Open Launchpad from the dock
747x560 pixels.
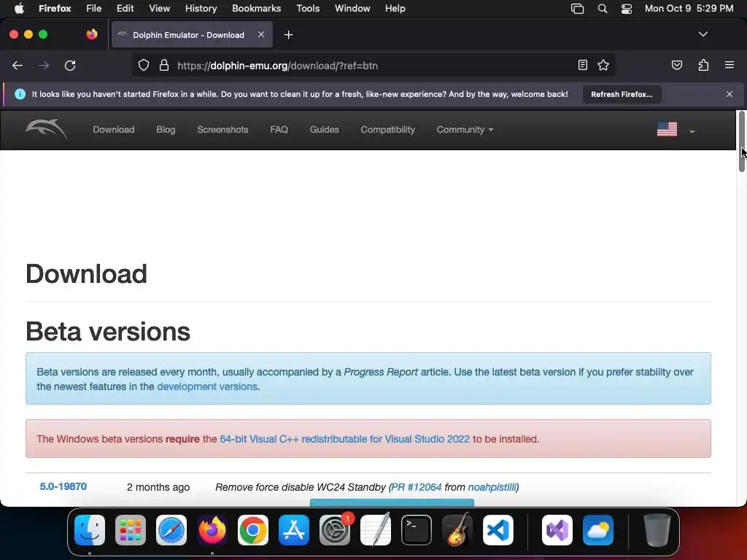(x=131, y=530)
